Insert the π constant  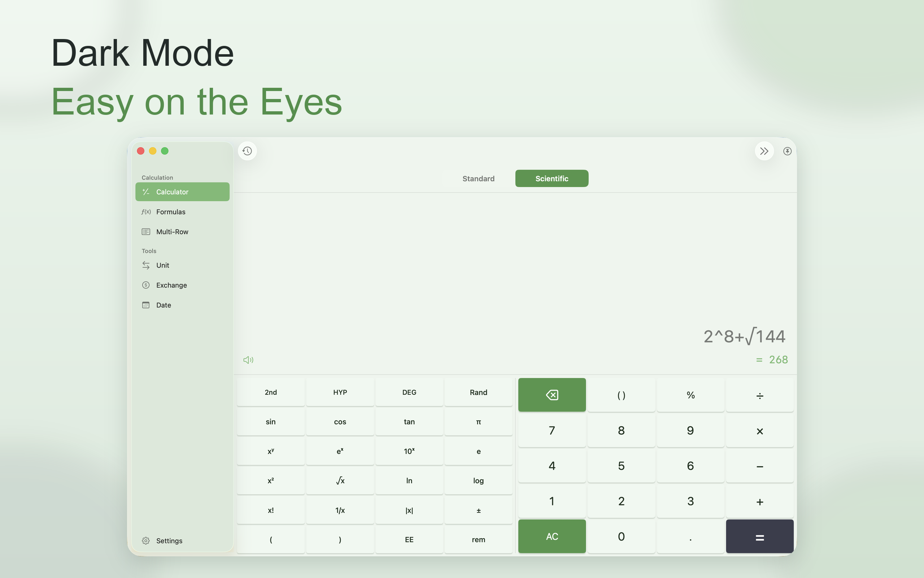478,422
